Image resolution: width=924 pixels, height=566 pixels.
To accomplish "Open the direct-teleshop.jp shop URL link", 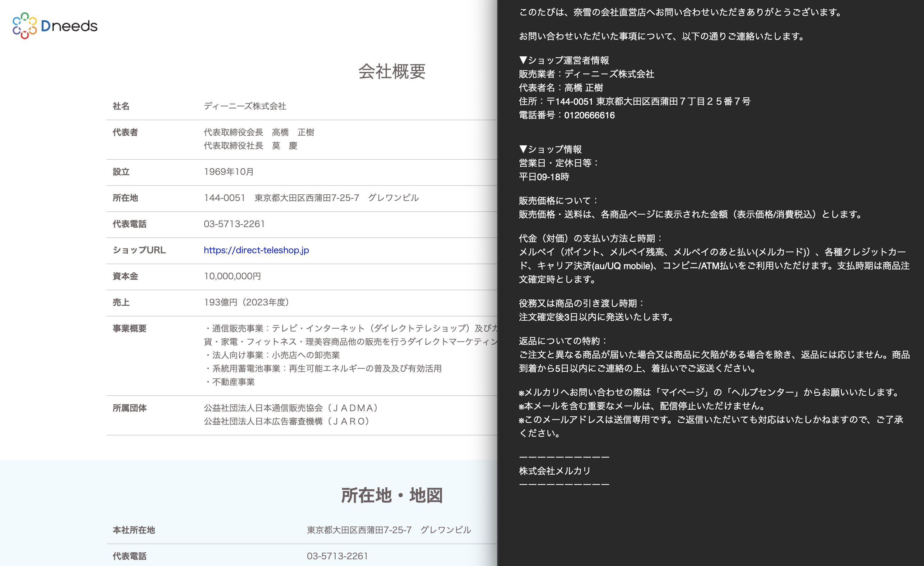I will [256, 250].
